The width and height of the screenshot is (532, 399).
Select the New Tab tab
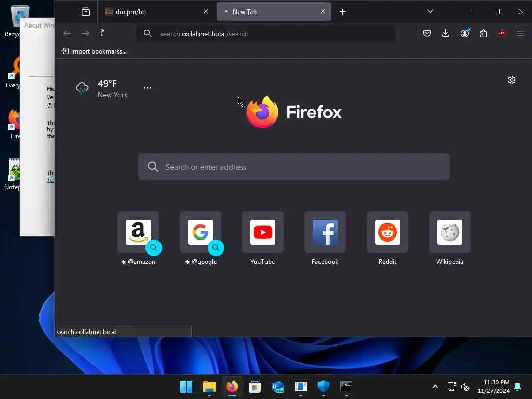(274, 12)
